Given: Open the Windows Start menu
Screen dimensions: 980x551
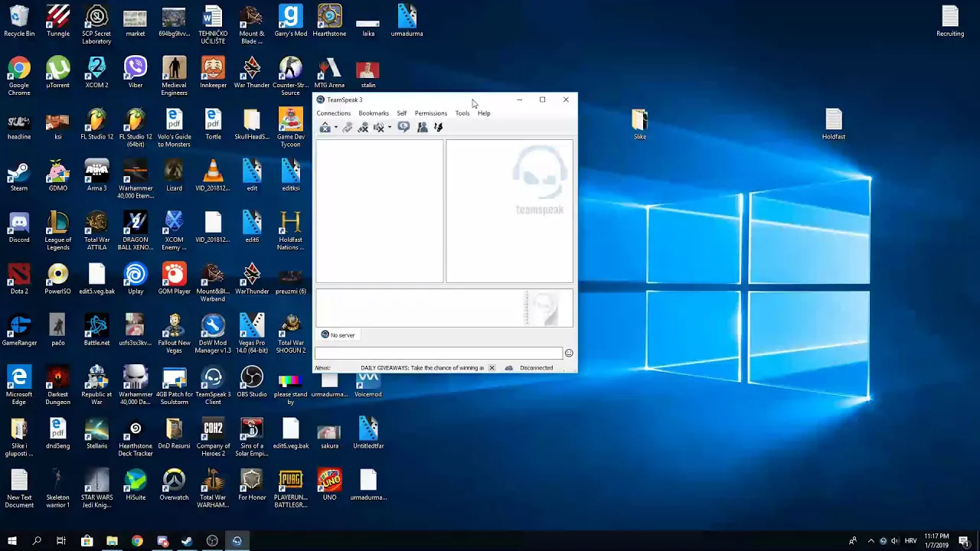Looking at the screenshot, I should click(11, 541).
